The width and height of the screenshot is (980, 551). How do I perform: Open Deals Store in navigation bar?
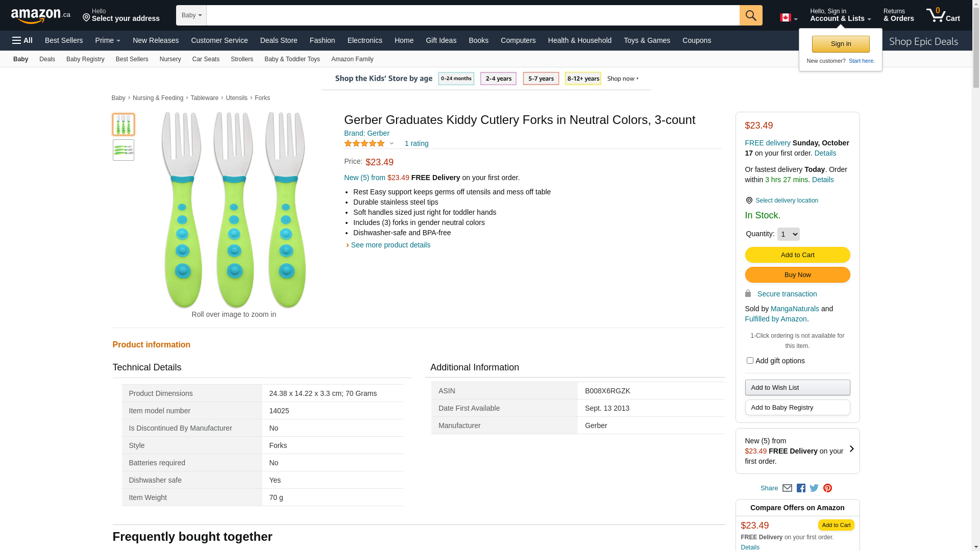(x=279, y=40)
